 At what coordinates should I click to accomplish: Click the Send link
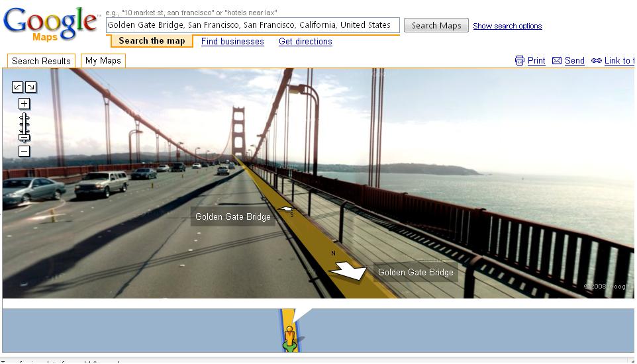click(575, 60)
